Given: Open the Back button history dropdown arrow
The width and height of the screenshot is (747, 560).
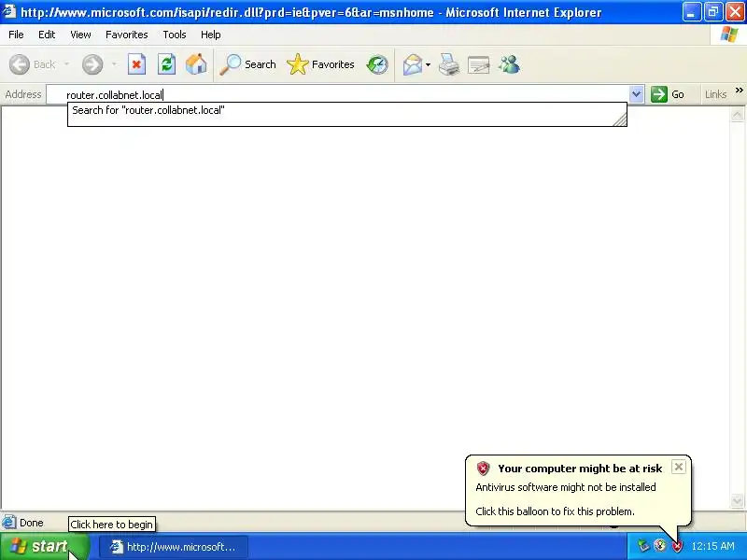Looking at the screenshot, I should pos(66,64).
